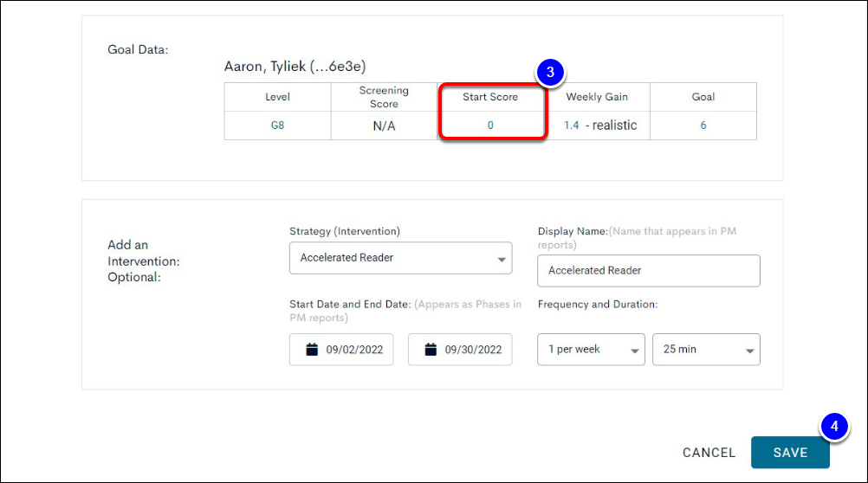This screenshot has height=483, width=868.
Task: Click the Level value G8
Action: [x=277, y=125]
